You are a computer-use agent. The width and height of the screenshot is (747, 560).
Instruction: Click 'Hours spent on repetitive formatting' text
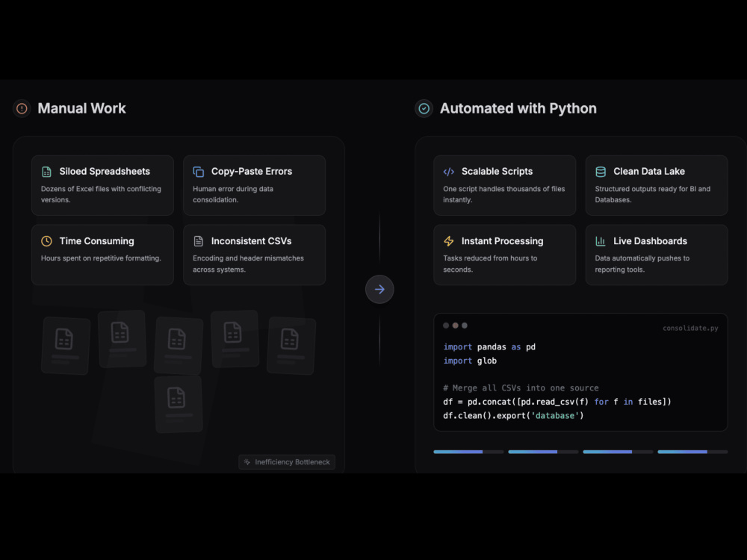101,258
